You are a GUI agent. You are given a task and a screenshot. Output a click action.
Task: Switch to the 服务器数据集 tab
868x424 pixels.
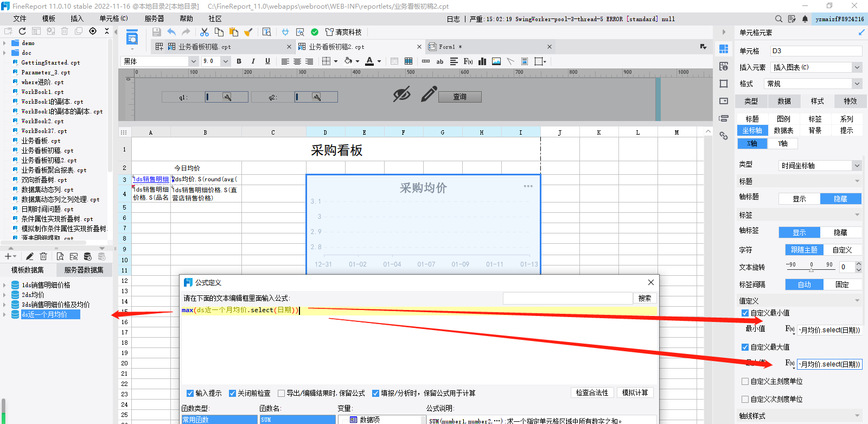pyautogui.click(x=84, y=270)
